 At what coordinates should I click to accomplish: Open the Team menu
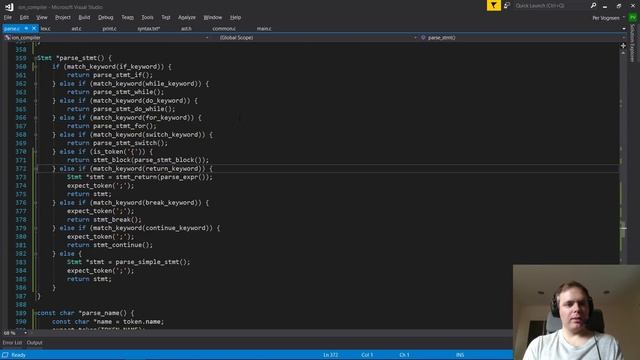tap(127, 18)
